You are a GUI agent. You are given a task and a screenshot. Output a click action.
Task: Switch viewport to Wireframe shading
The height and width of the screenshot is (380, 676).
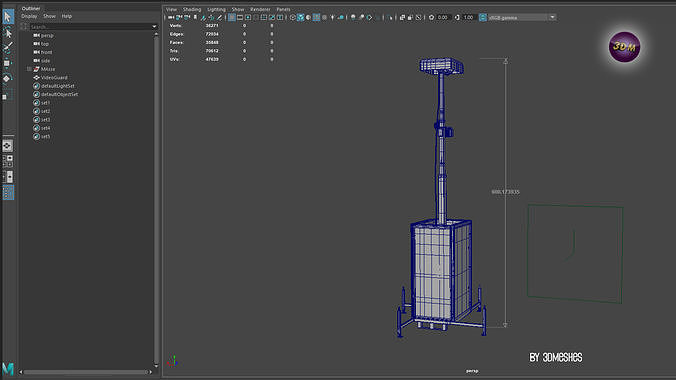point(293,17)
